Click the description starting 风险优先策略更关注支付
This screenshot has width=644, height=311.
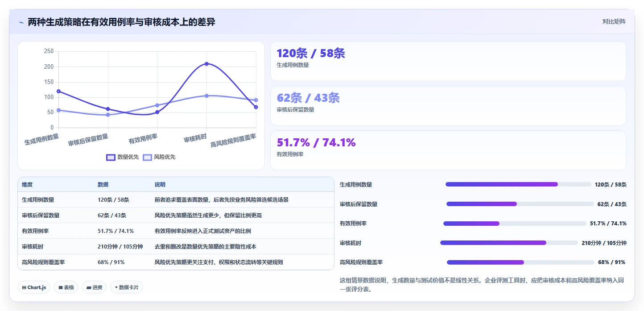pyautogui.click(x=219, y=262)
